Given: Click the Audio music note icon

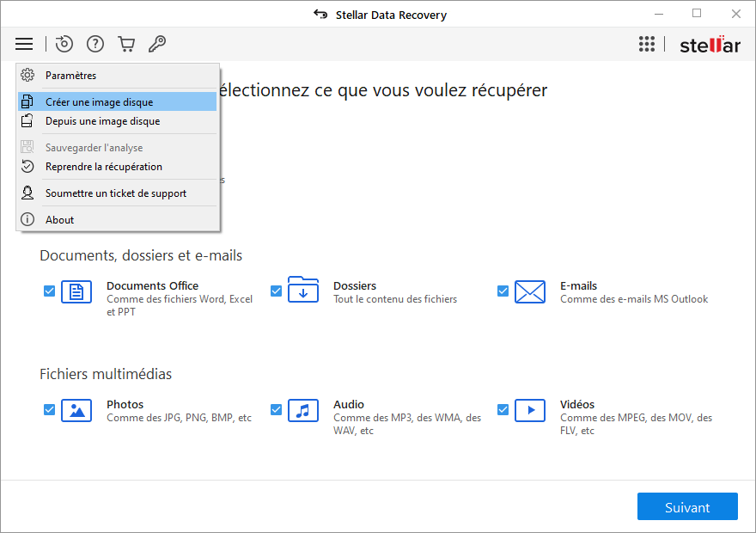Looking at the screenshot, I should (303, 411).
